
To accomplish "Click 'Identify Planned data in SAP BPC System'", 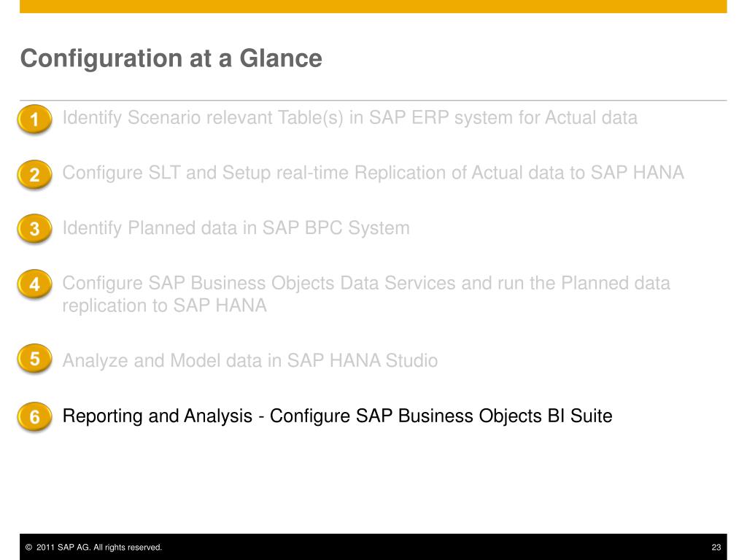I will (236, 228).
